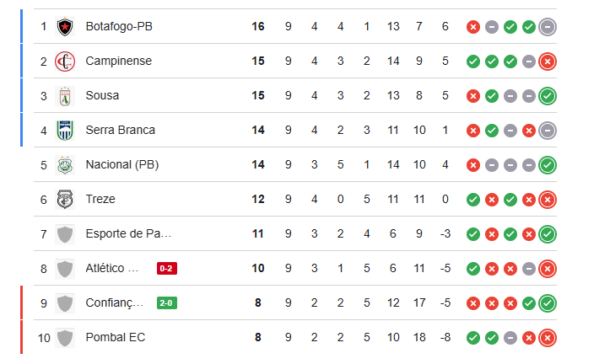Click Campinense's latest outlined loss result icon
610x364 pixels.
[x=548, y=62]
